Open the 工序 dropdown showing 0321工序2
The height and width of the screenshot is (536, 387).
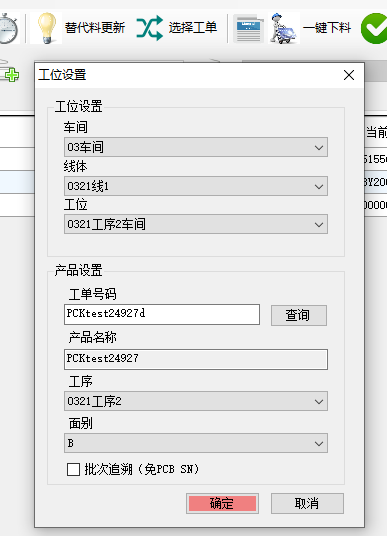[196, 401]
